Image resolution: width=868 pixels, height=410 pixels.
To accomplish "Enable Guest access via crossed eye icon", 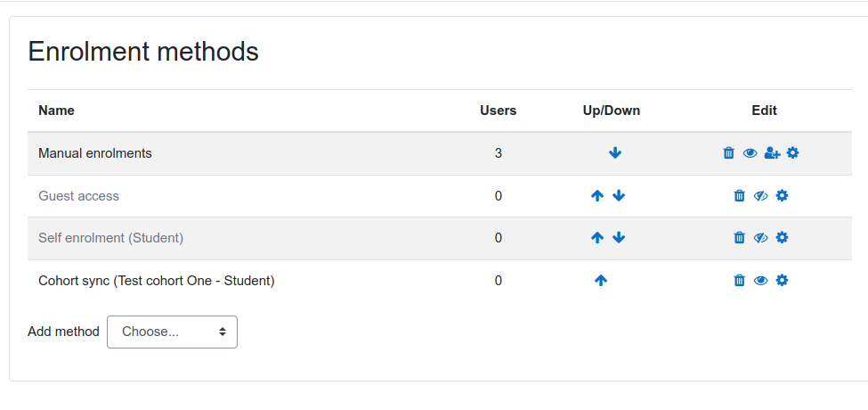I will coord(760,195).
